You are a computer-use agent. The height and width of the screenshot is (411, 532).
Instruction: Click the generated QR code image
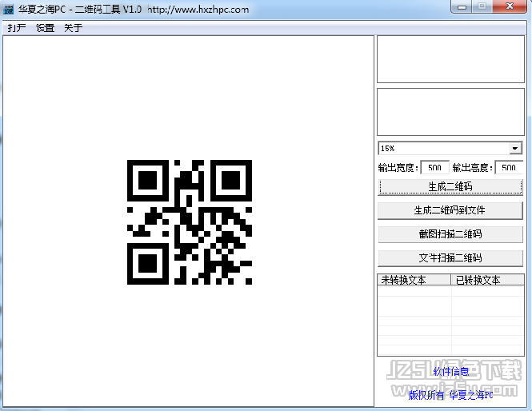click(x=190, y=222)
